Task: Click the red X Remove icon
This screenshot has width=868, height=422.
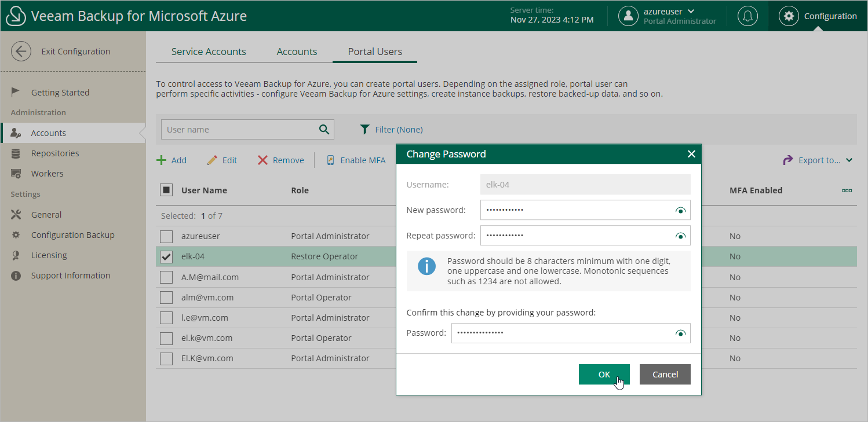Action: pyautogui.click(x=262, y=160)
